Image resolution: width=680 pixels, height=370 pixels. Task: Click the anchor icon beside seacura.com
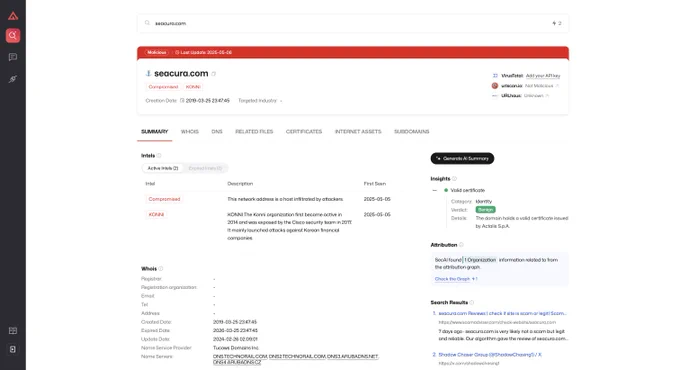coord(148,73)
